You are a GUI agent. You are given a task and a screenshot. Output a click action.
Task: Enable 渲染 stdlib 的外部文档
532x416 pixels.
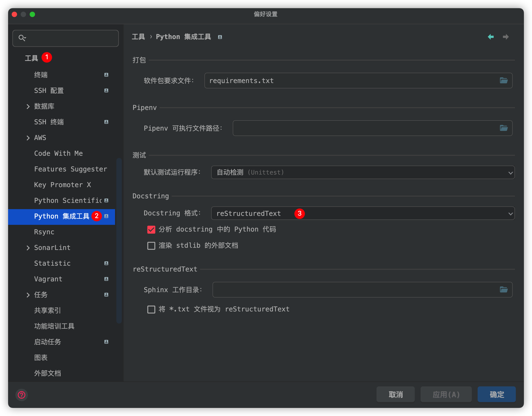point(151,246)
